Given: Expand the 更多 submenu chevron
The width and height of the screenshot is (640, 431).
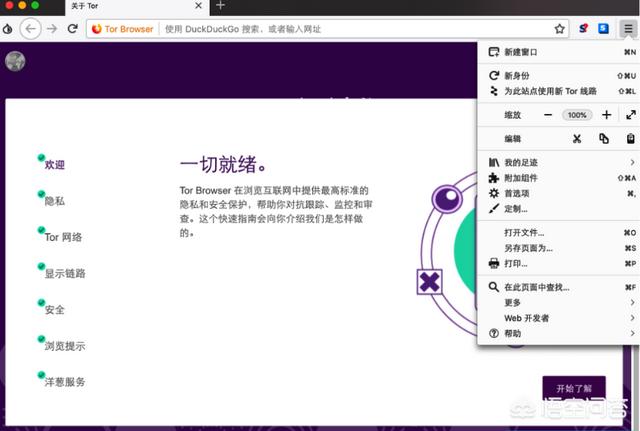Looking at the screenshot, I should click(632, 302).
